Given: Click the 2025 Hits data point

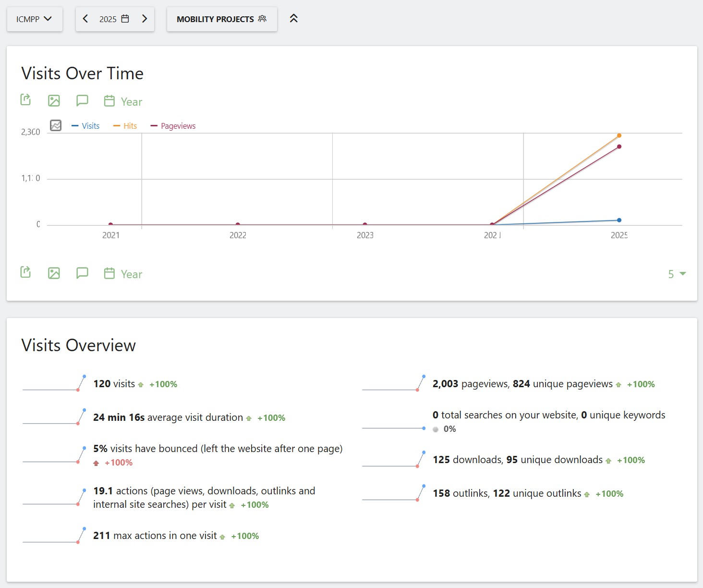Looking at the screenshot, I should 619,135.
